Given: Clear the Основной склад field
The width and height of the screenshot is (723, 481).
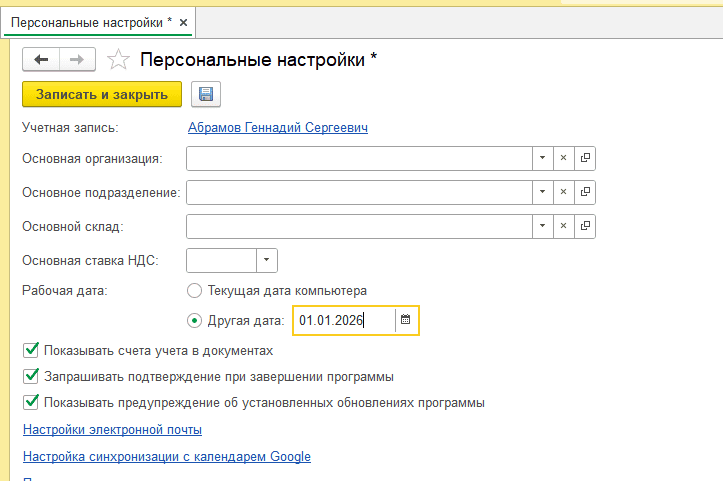Looking at the screenshot, I should click(x=563, y=226).
